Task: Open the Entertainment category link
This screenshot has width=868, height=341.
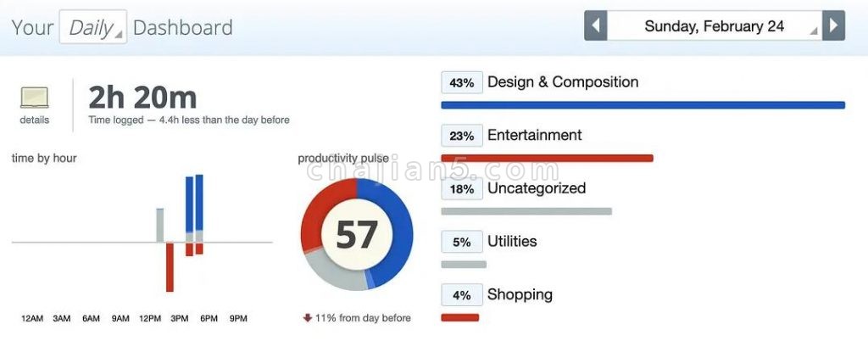Action: coord(534,135)
